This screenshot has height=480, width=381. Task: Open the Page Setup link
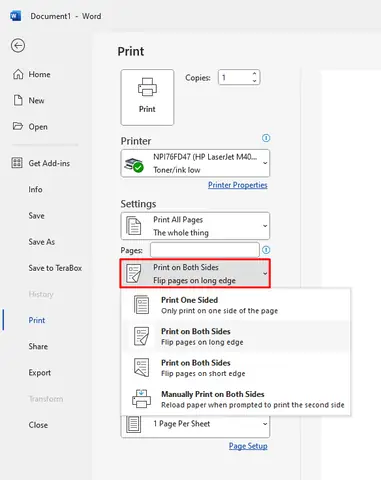(x=248, y=446)
